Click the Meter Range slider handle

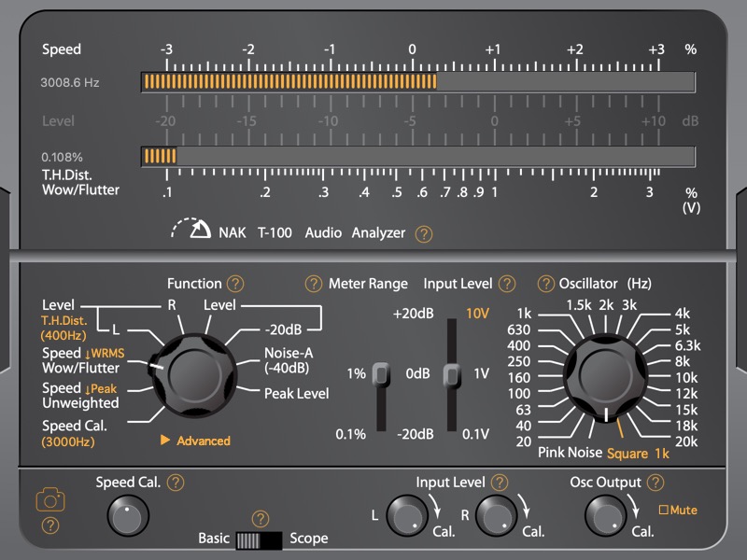[x=381, y=374]
